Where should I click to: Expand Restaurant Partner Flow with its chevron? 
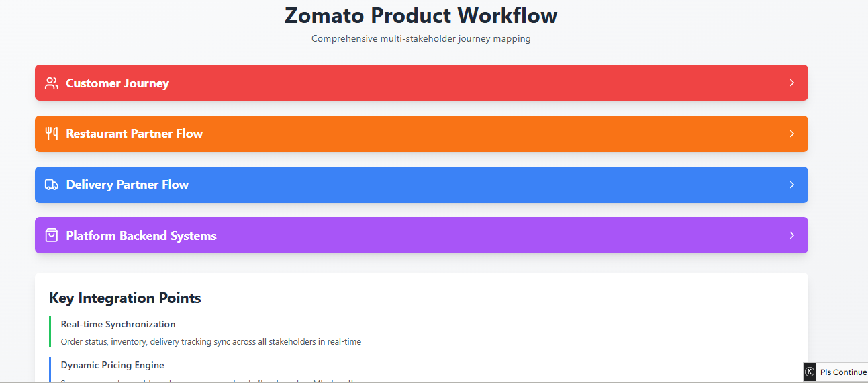pos(792,134)
